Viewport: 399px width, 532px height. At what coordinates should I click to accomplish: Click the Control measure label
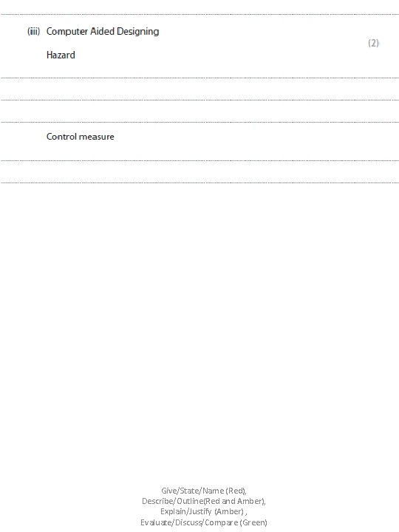(81, 137)
